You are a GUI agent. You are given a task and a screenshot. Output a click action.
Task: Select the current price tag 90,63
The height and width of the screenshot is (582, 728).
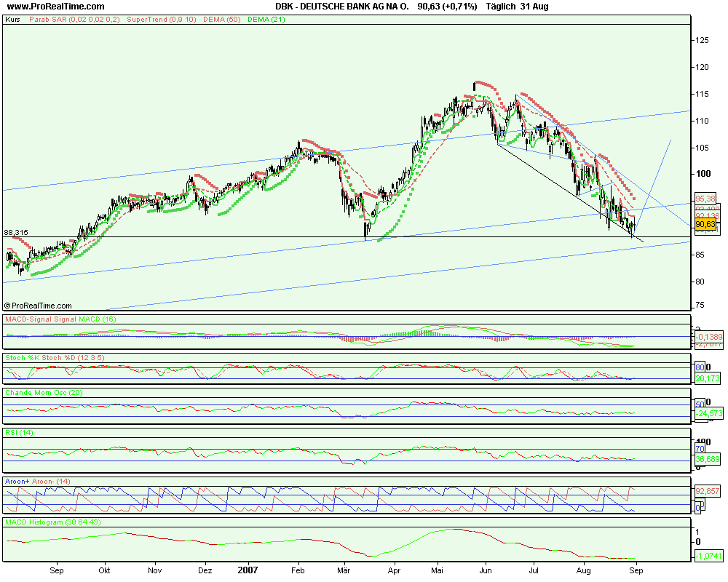click(705, 226)
